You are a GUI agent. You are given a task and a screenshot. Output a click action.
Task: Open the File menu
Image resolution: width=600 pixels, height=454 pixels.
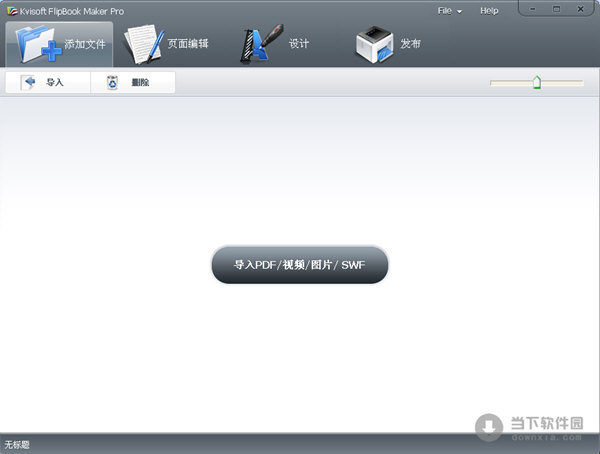(x=444, y=10)
